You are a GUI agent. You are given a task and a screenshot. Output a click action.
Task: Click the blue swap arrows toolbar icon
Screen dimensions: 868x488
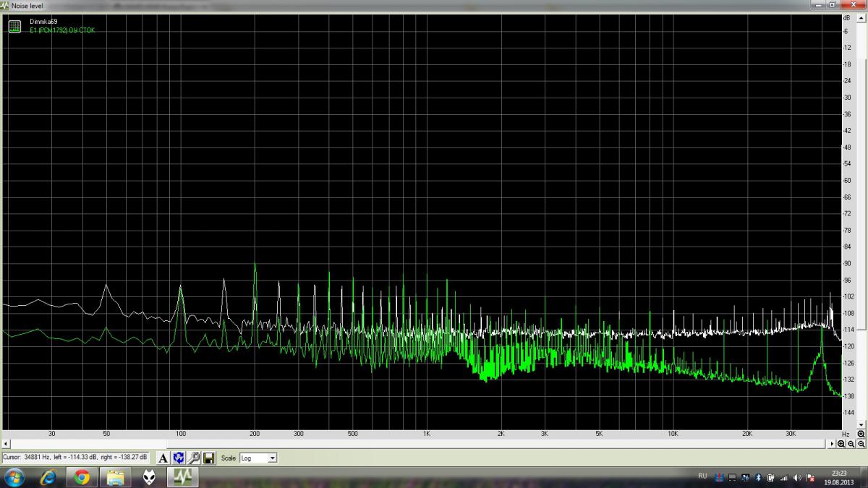pyautogui.click(x=179, y=458)
